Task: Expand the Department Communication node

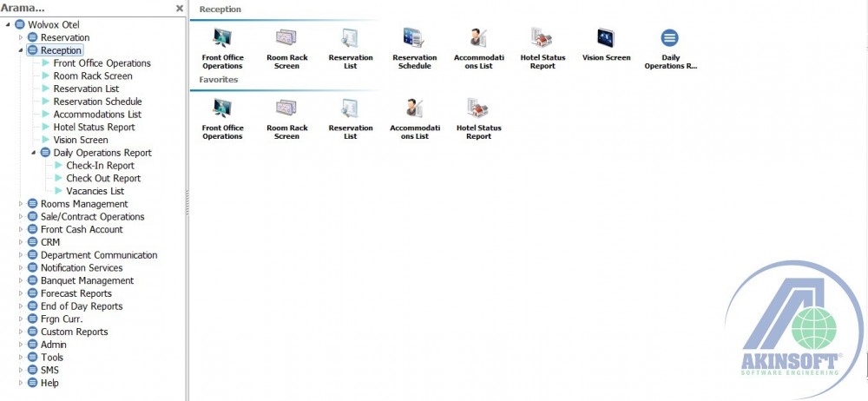Action: tap(21, 255)
